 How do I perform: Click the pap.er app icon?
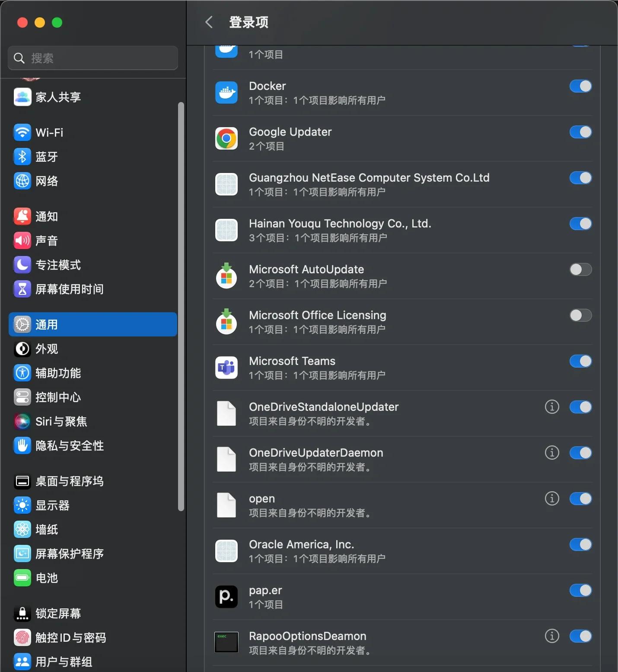[x=226, y=597]
